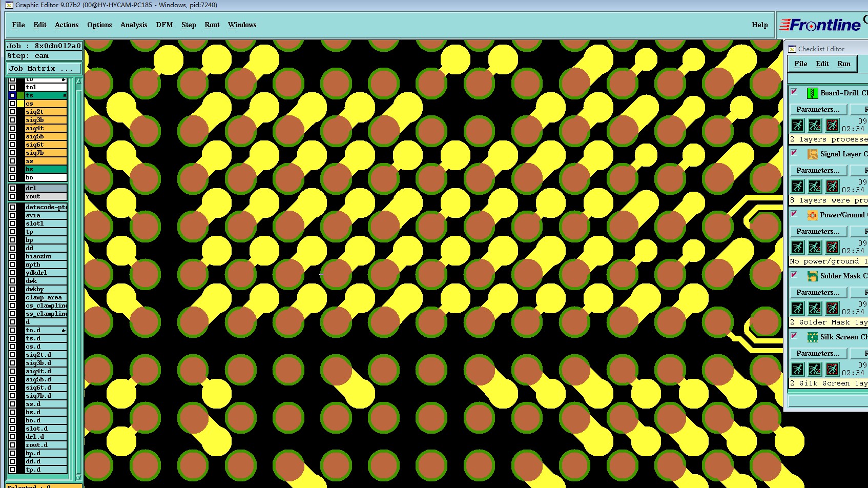
Task: Click red-outlined run icon under Board-Drill check
Action: pyautogui.click(x=833, y=125)
